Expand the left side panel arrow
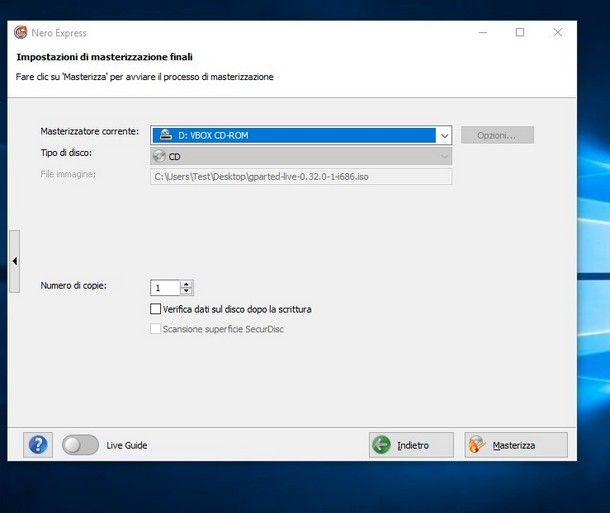The width and height of the screenshot is (610, 513). (14, 261)
